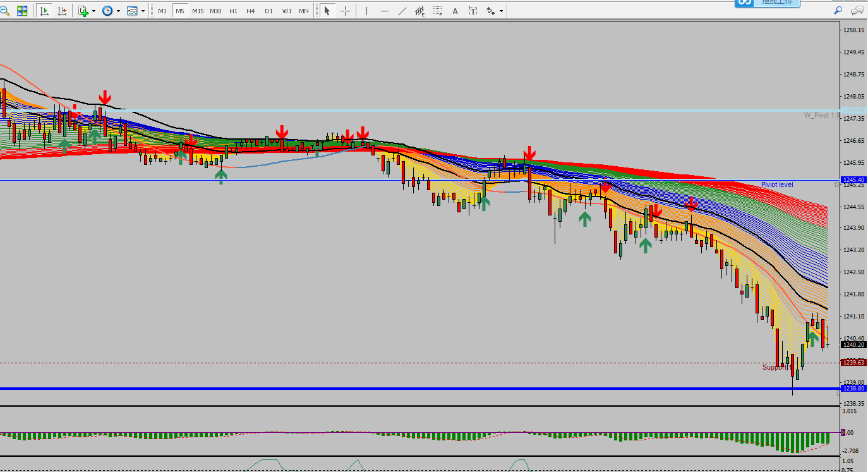This screenshot has height=472, width=868.
Task: Pick the Fibonacci retracement tool
Action: [x=437, y=11]
